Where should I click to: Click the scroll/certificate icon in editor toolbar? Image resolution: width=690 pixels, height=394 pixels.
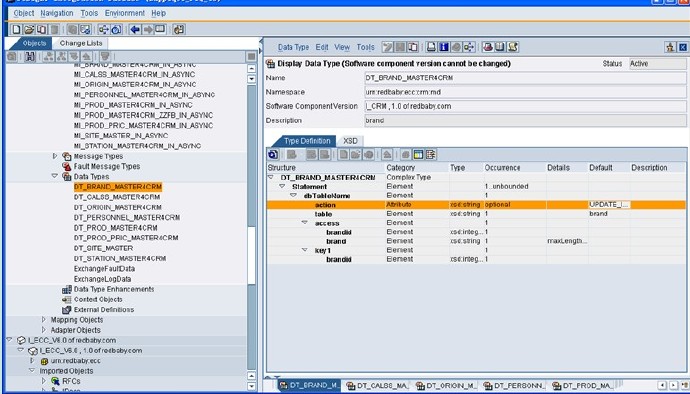(x=513, y=47)
